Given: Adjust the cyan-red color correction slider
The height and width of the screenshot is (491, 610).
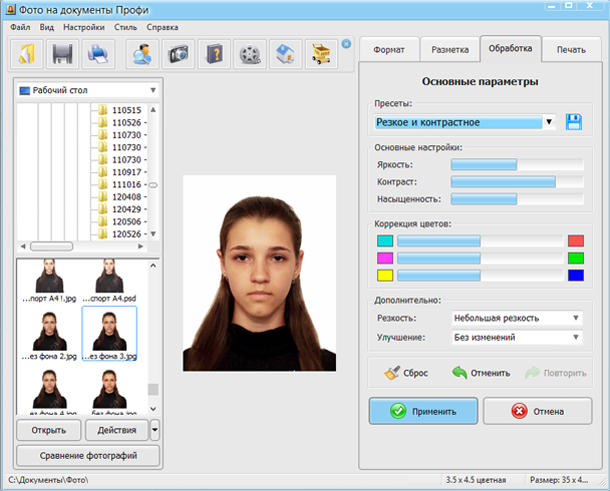Looking at the screenshot, I should (480, 241).
